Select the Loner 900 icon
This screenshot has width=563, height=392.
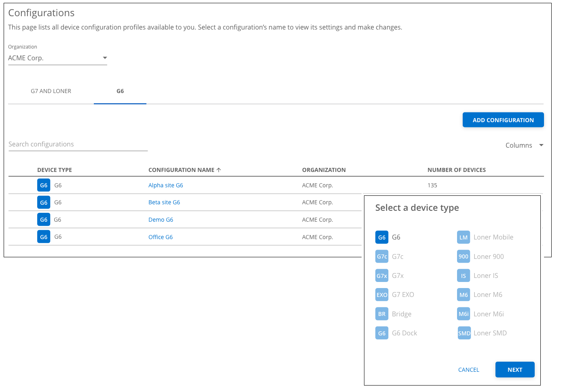coord(464,256)
